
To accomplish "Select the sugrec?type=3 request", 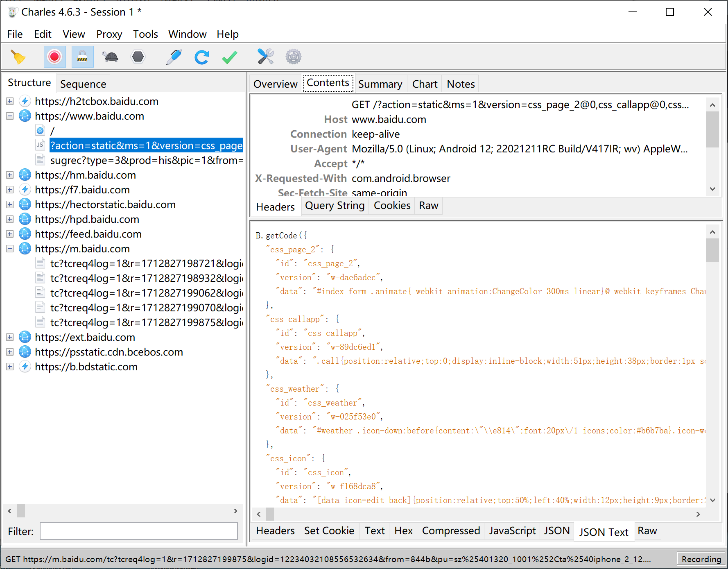I will pyautogui.click(x=147, y=160).
